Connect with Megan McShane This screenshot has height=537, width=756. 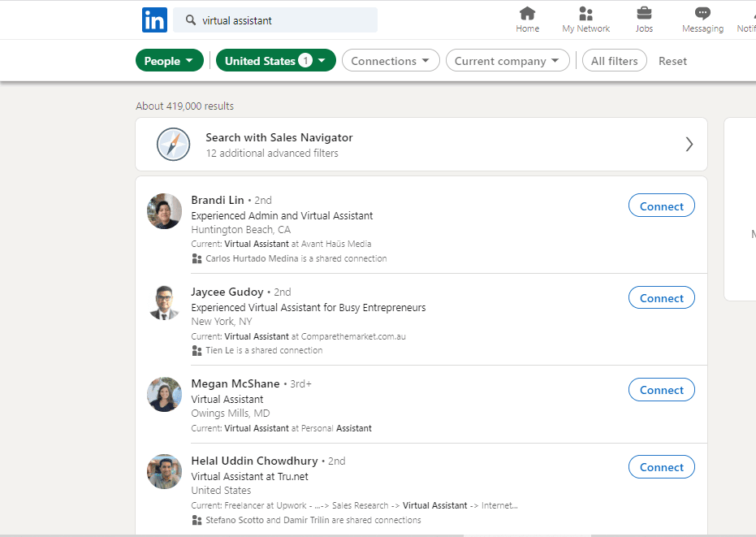click(x=662, y=389)
